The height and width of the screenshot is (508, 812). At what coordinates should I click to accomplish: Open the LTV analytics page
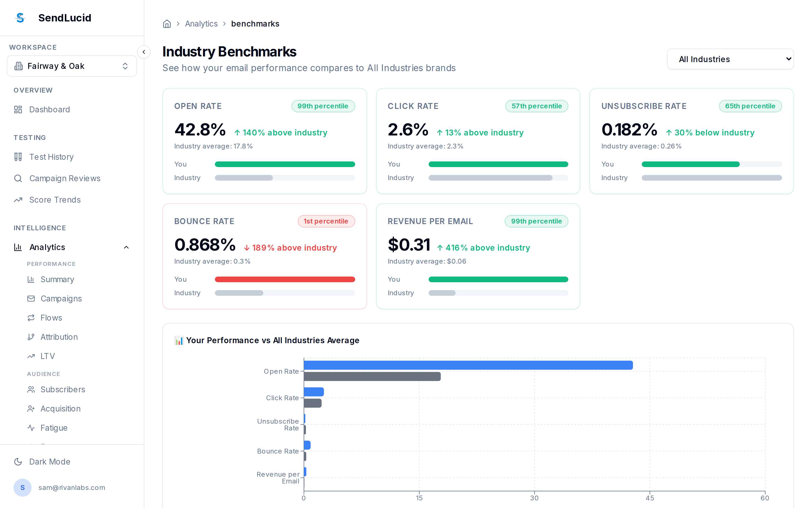tap(78, 356)
